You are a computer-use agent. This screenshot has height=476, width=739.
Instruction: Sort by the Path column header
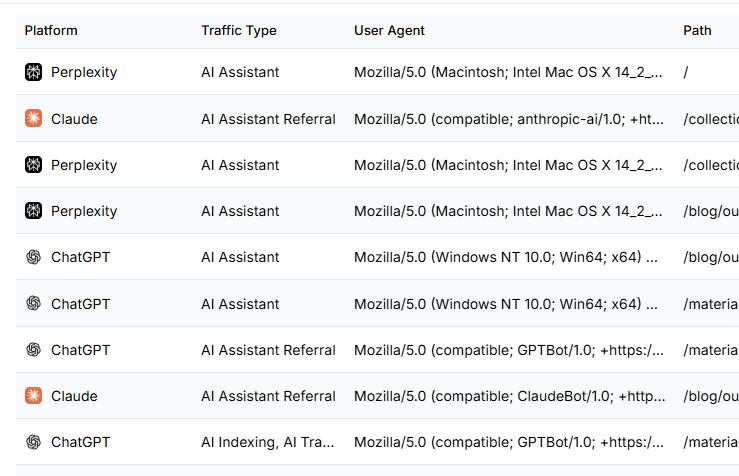click(697, 31)
